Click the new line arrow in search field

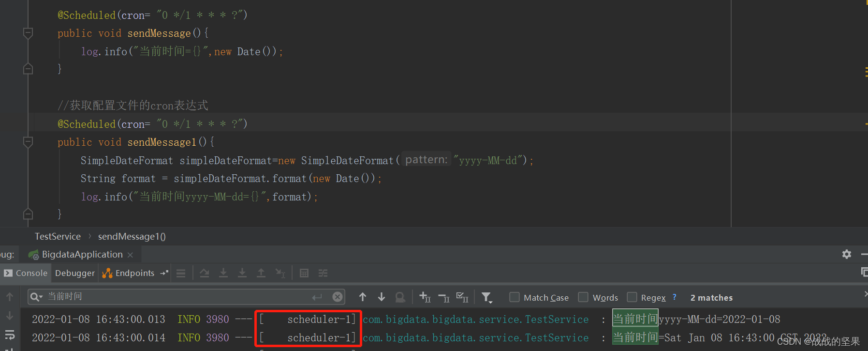click(x=317, y=297)
